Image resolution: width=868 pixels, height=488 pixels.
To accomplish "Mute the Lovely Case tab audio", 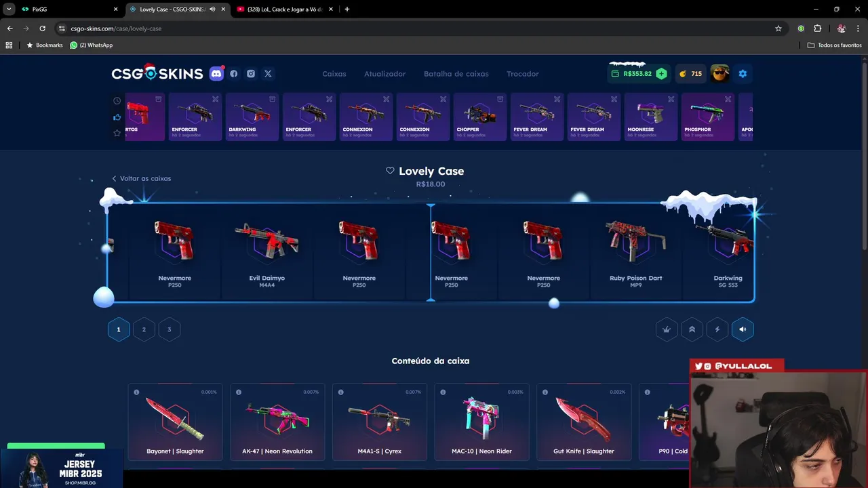I will [x=212, y=9].
